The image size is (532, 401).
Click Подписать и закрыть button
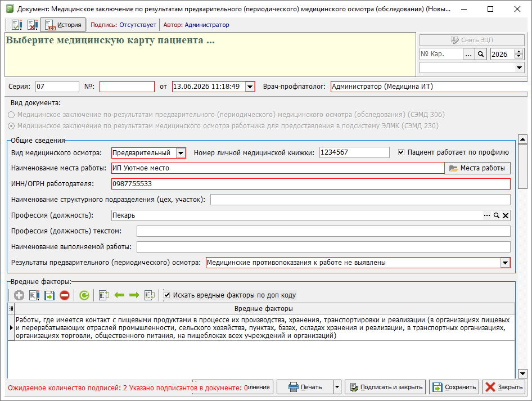pyautogui.click(x=386, y=387)
